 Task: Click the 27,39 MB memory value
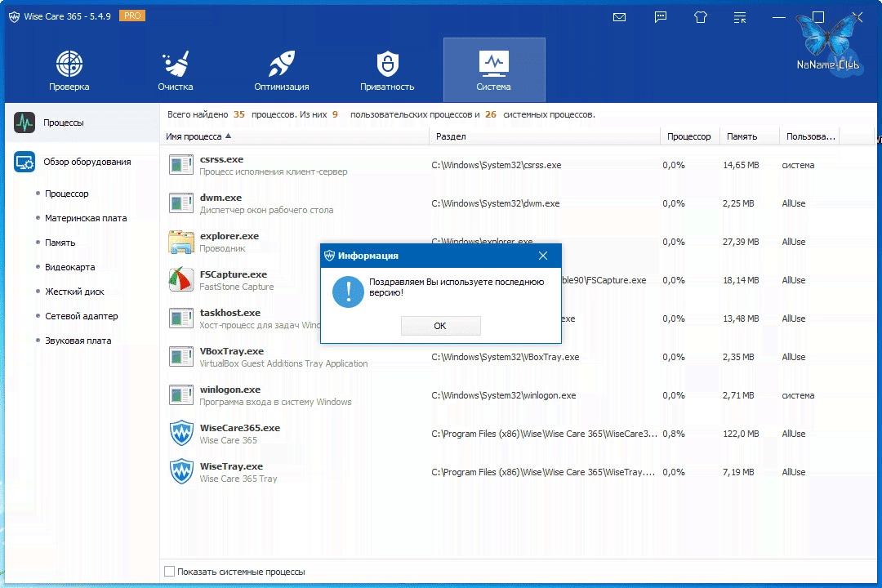pyautogui.click(x=741, y=242)
